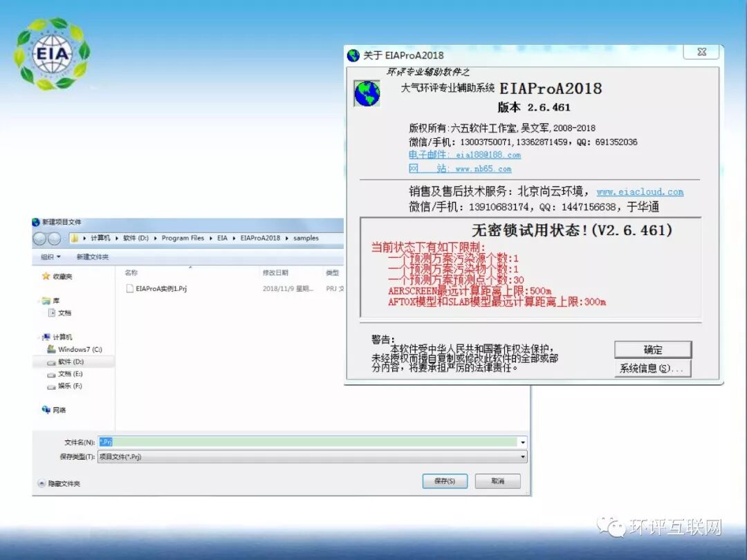Expand the arrow after EIAProA2018 in breadcrumb

pos(287,238)
